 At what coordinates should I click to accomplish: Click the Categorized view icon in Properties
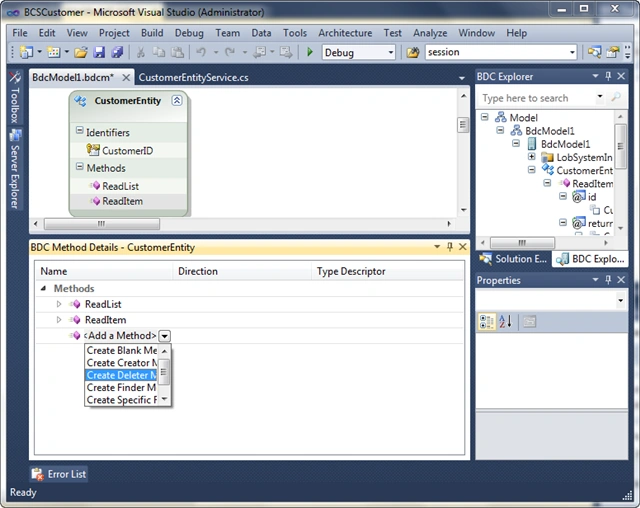(x=487, y=322)
